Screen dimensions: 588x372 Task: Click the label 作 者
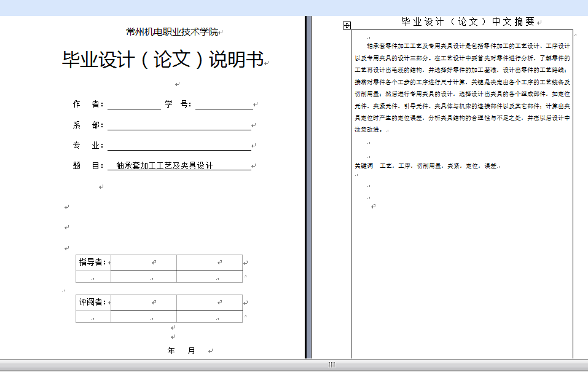[88, 104]
